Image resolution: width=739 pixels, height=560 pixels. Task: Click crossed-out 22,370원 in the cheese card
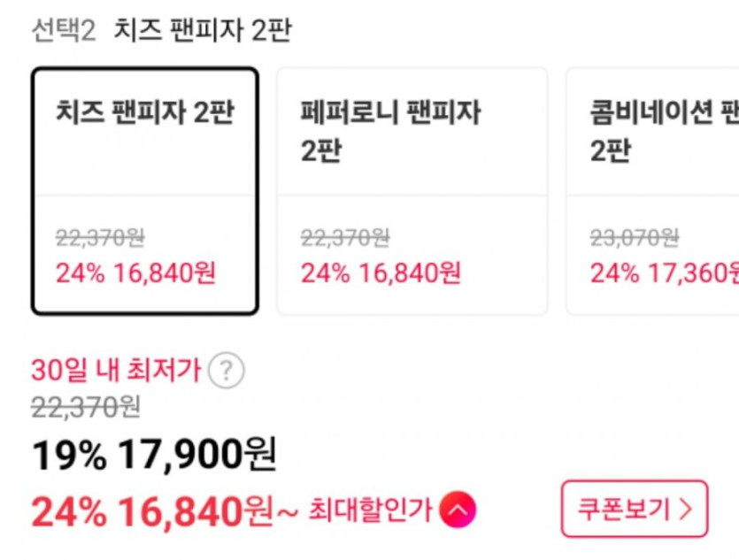coord(100,237)
